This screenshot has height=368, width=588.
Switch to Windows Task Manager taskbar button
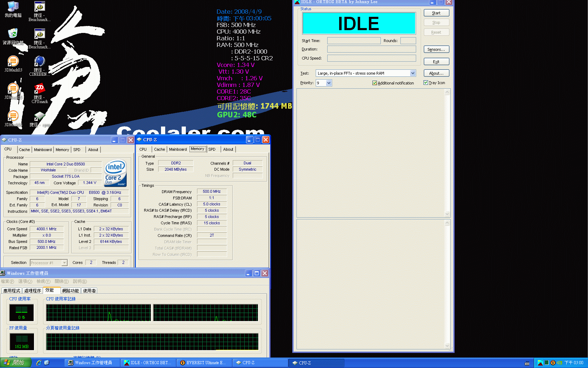click(92, 363)
